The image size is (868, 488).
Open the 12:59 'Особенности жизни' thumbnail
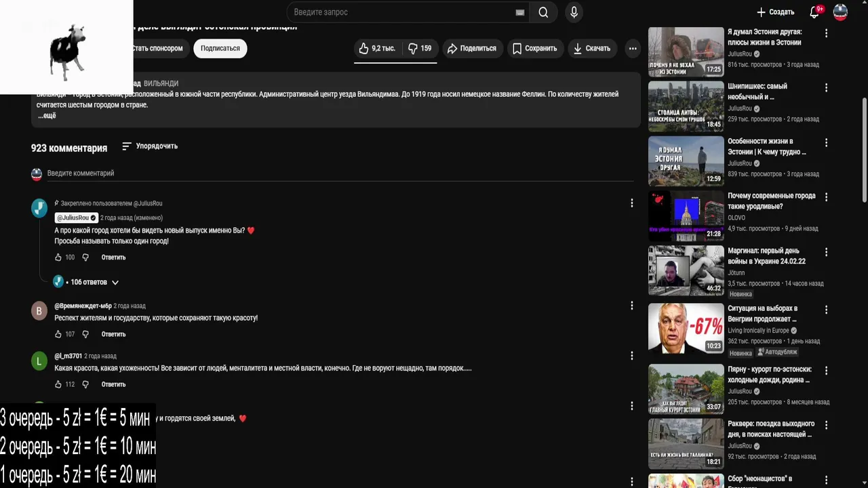(x=686, y=161)
